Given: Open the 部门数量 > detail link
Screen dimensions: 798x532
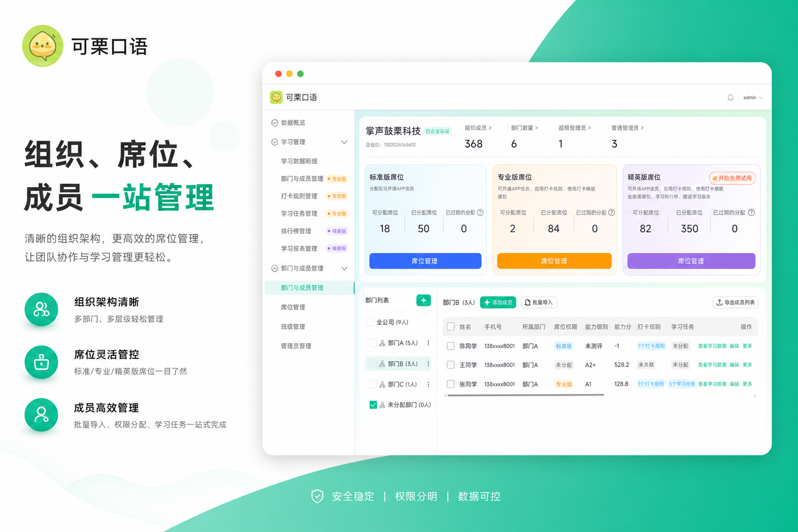Looking at the screenshot, I should [x=524, y=128].
